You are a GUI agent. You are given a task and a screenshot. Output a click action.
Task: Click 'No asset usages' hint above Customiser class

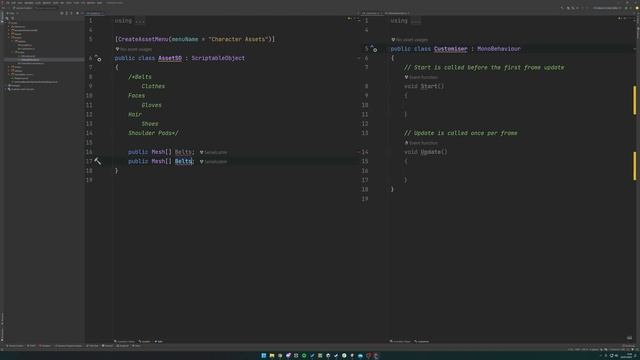click(x=409, y=40)
